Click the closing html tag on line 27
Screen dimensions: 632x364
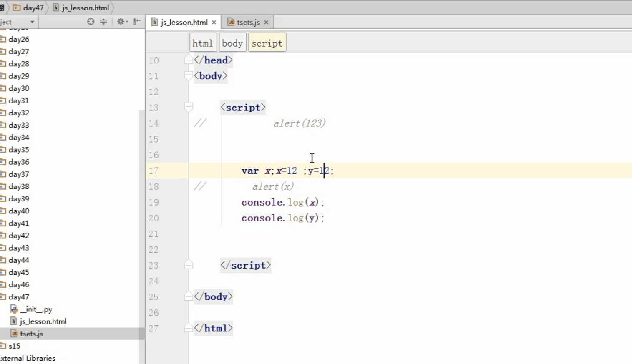213,328
